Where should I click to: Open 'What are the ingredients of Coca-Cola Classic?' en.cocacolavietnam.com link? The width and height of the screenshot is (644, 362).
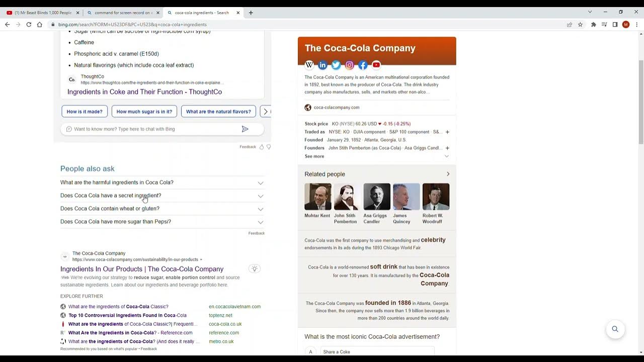(x=118, y=307)
